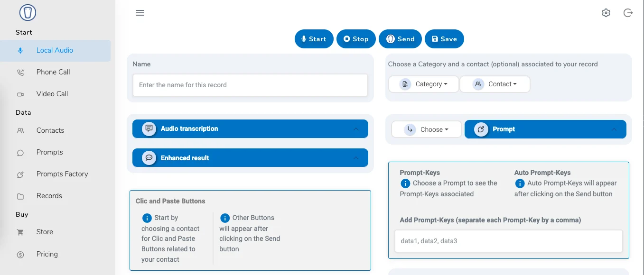Viewport: 644px width, 275px height.
Task: Click the app logo in sidebar
Action: pos(28,13)
